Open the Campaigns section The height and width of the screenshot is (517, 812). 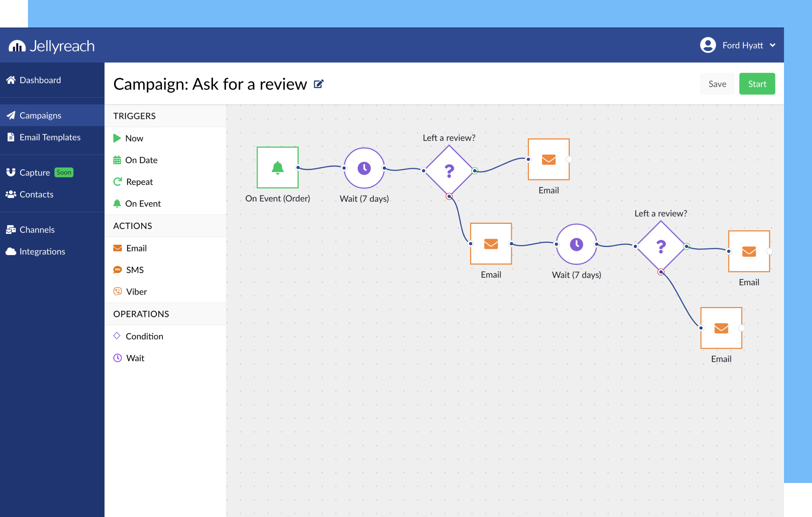pyautogui.click(x=52, y=115)
